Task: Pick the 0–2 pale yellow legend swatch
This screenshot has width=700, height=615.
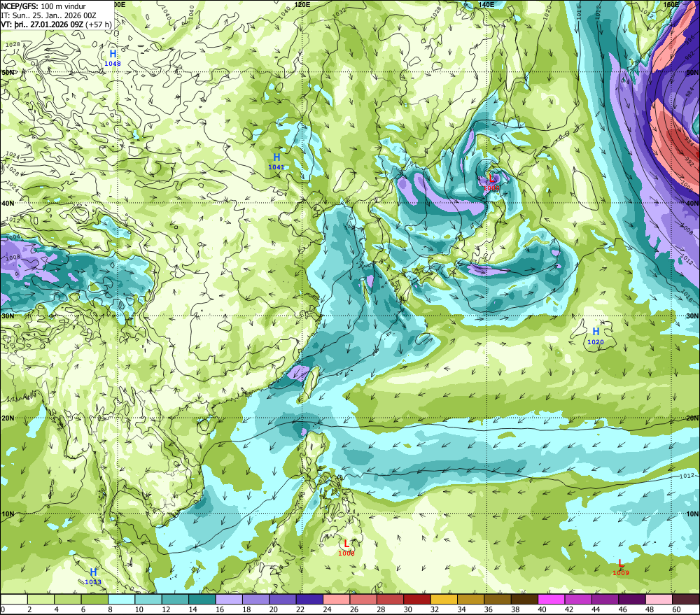Action: 14,599
